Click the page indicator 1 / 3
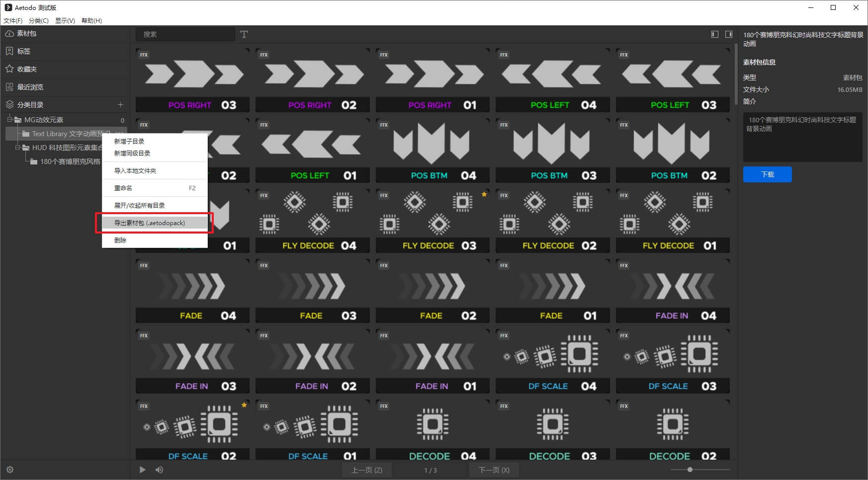 [x=431, y=470]
